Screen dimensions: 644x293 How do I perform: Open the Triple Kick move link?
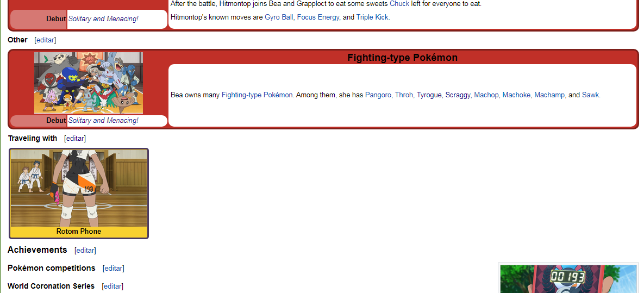coord(372,17)
